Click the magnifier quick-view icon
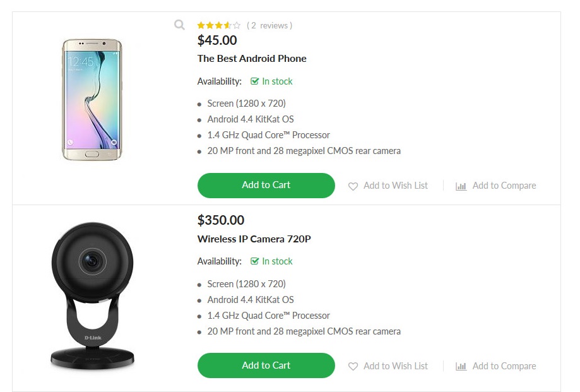 pyautogui.click(x=180, y=25)
